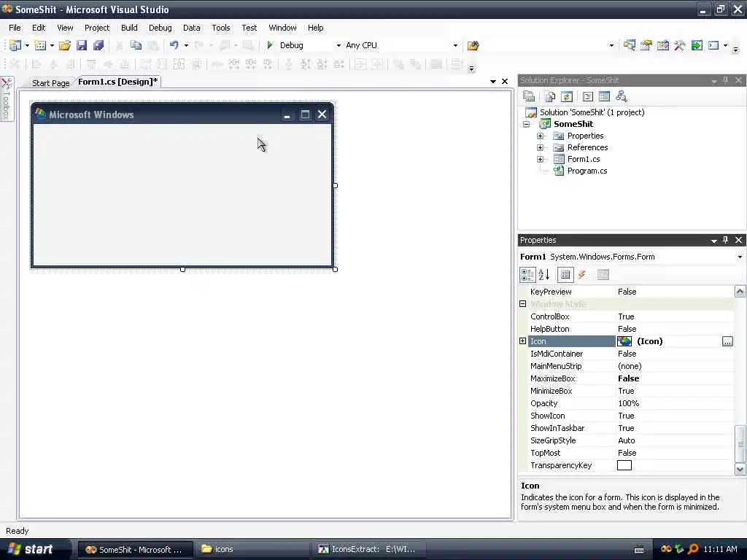Open the Object Browser toolbar icon

point(662,45)
